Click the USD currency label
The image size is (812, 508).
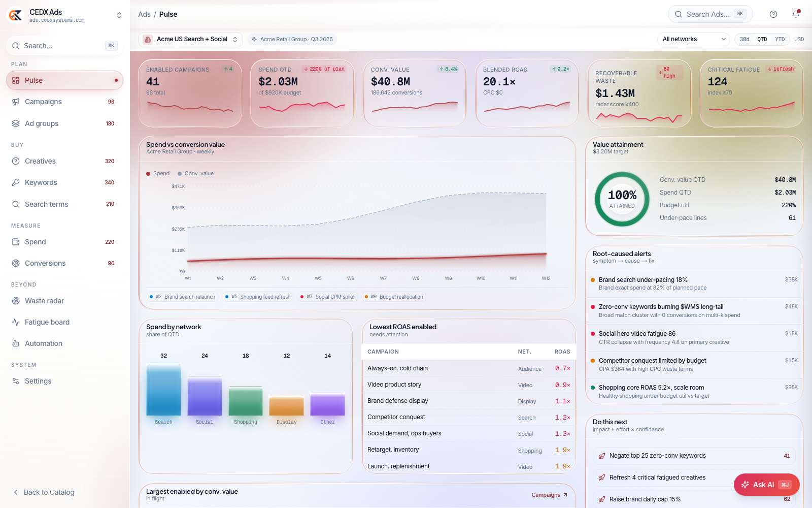(799, 39)
